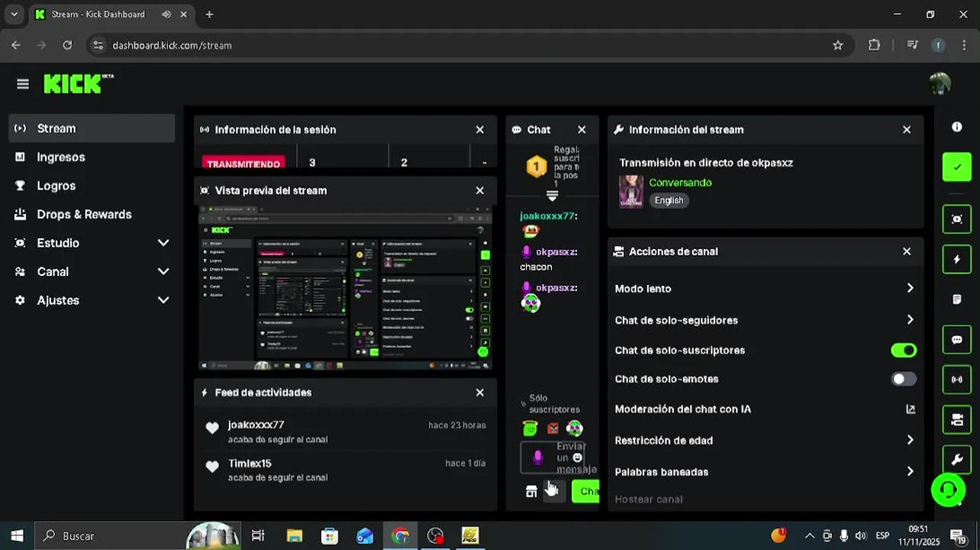Mute the tab via speaker icon
Screen dimensions: 980x550
(166, 15)
